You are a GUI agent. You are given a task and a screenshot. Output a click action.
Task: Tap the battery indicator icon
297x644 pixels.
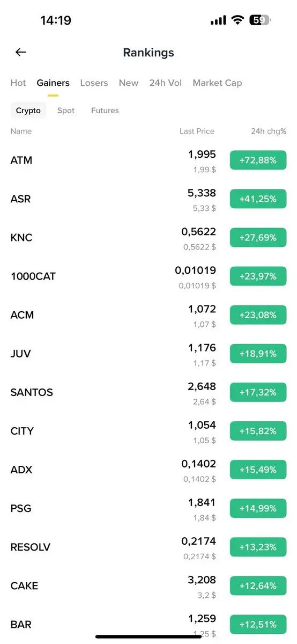tap(260, 20)
